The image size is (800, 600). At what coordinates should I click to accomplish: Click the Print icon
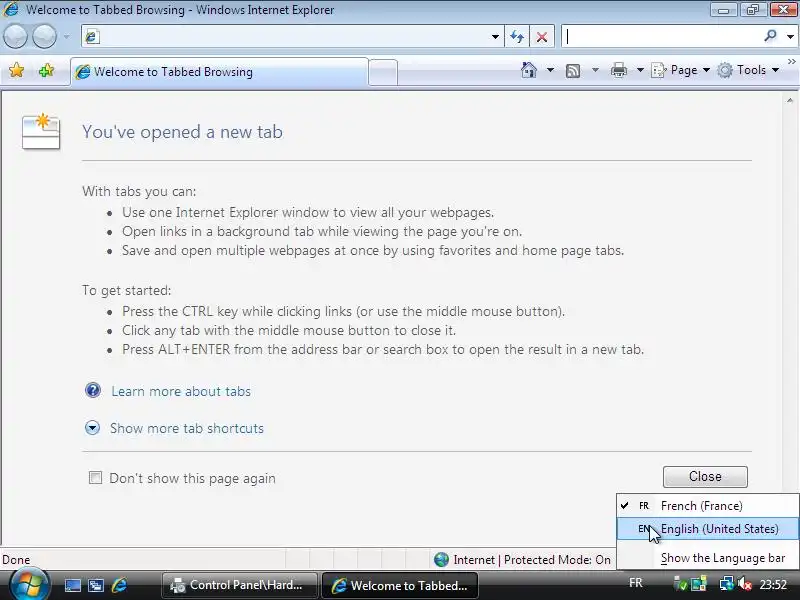[x=618, y=70]
